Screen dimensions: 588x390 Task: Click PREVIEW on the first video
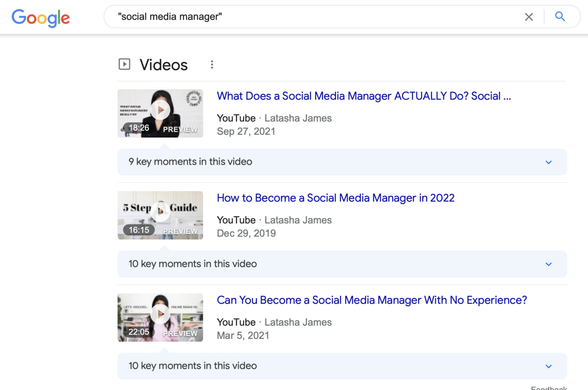(x=180, y=129)
